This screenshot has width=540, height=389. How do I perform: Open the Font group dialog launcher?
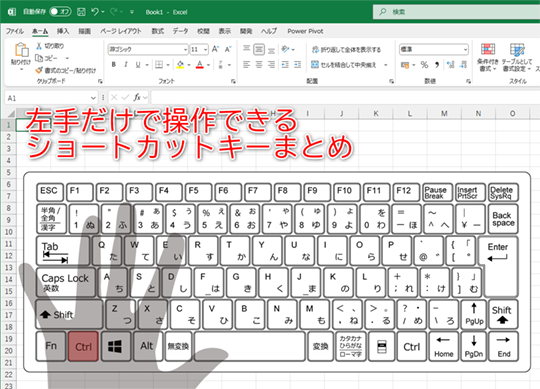(x=233, y=81)
